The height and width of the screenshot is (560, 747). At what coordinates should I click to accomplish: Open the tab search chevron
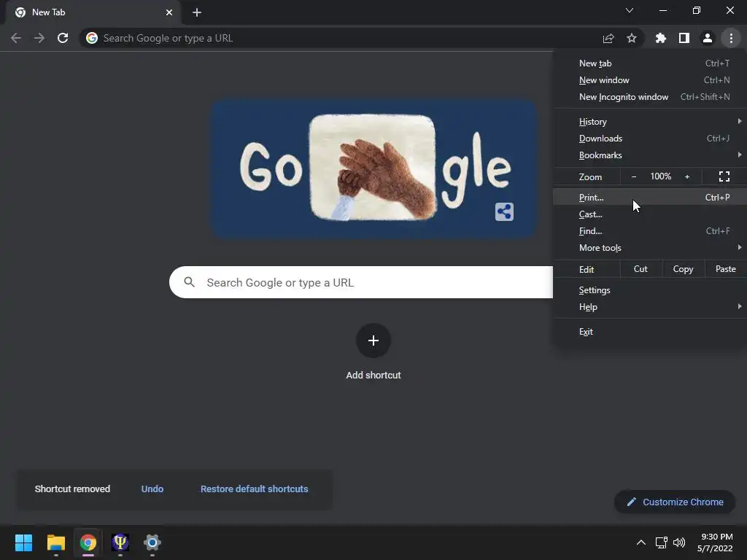point(630,10)
